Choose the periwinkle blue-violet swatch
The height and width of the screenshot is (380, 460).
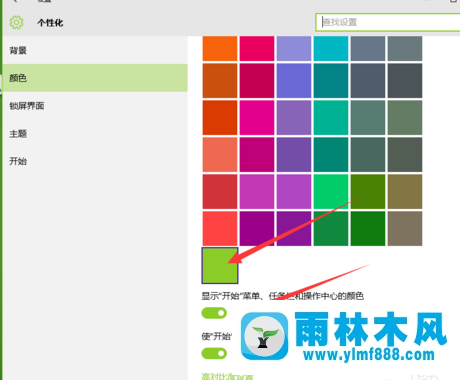pos(294,81)
